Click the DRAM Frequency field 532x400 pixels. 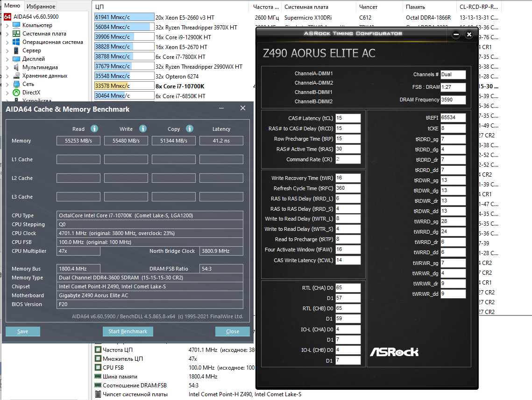[x=453, y=100]
